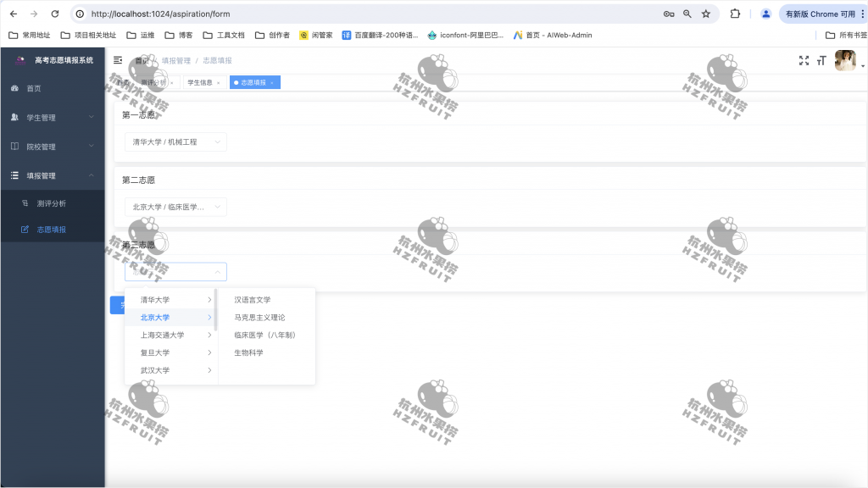Click the 首页 home icon in the sidebar
Image resolution: width=868 pixels, height=488 pixels.
click(x=14, y=87)
